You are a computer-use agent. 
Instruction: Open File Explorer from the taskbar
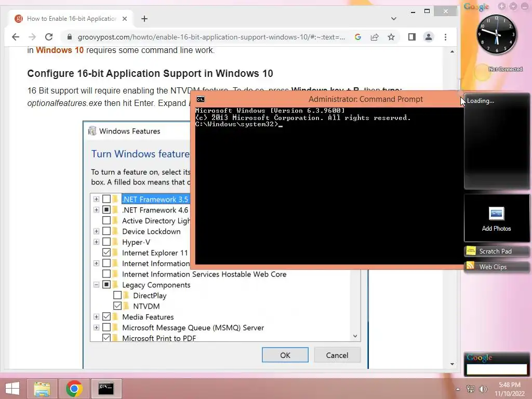click(42, 389)
